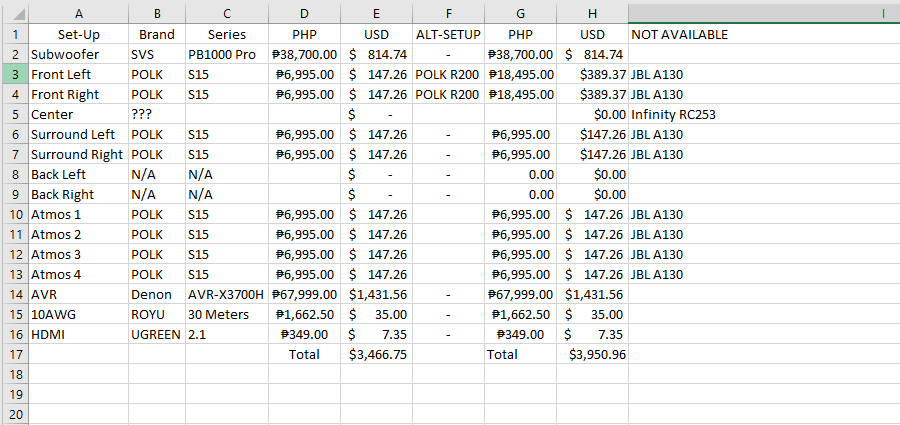Select the 'Atmos 2' cell
900x425 pixels.
(x=79, y=234)
